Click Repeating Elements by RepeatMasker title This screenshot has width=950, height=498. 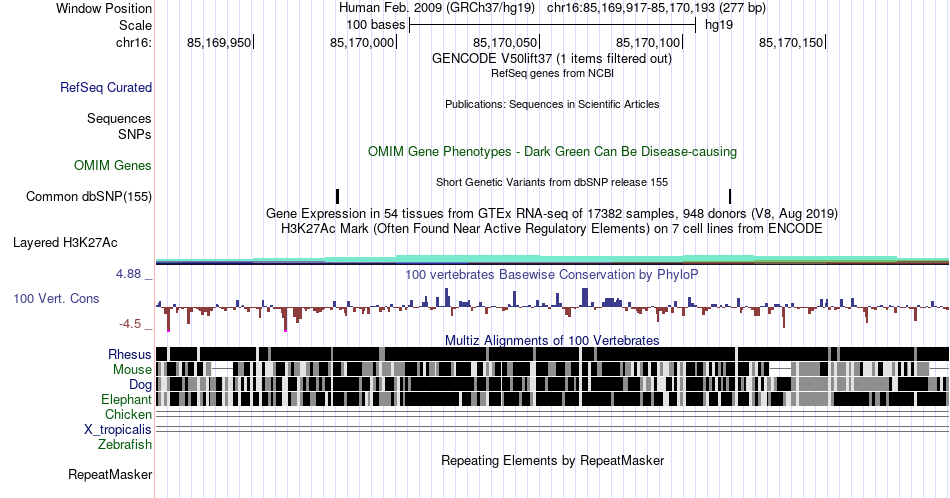(552, 460)
